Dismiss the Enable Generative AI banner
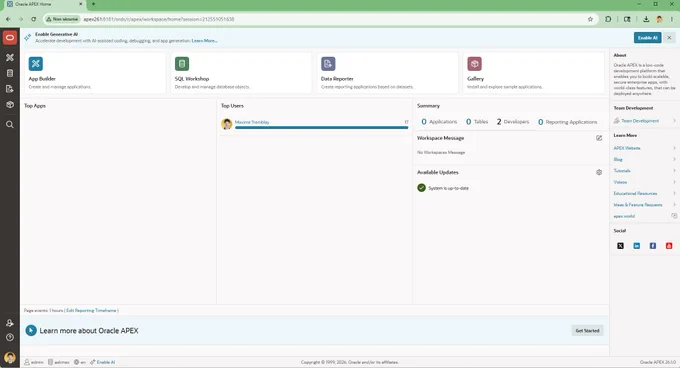This screenshot has width=680, height=368. 669,38
